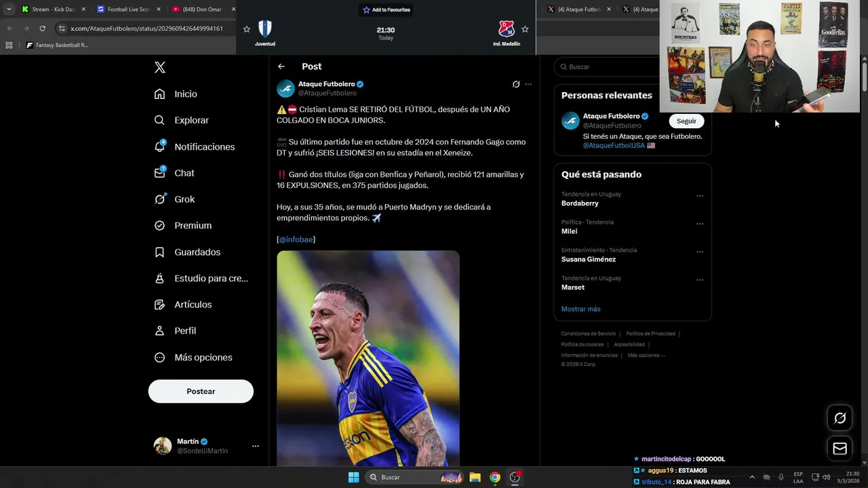The width and height of the screenshot is (868, 488).
Task: Open the Artículos icon
Action: pos(159,304)
